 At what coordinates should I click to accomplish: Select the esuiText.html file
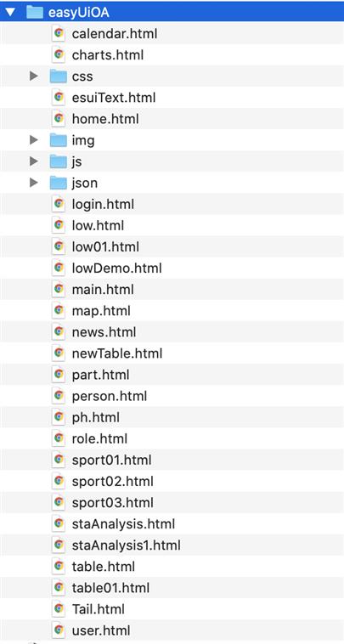[172, 98]
